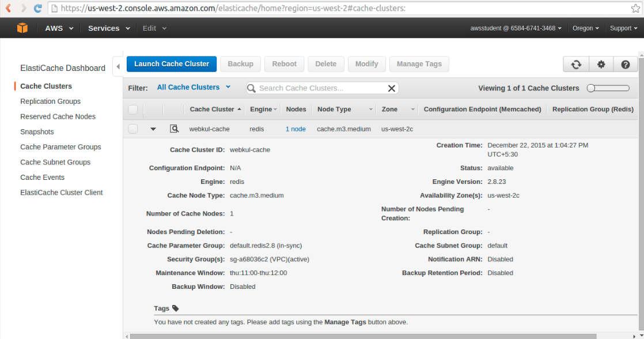
Task: Click the page icon in address bar
Action: (54, 8)
